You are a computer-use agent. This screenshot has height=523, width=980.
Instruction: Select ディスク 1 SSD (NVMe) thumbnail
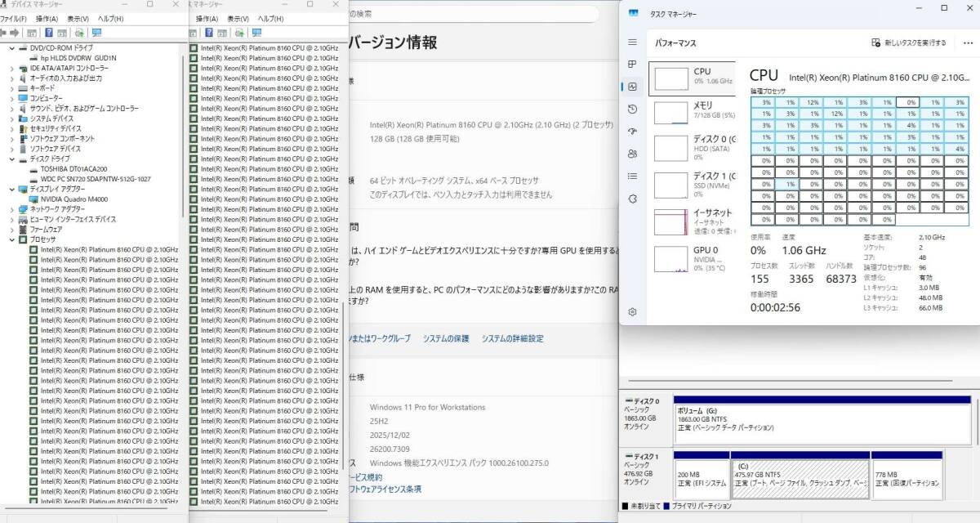coord(672,185)
